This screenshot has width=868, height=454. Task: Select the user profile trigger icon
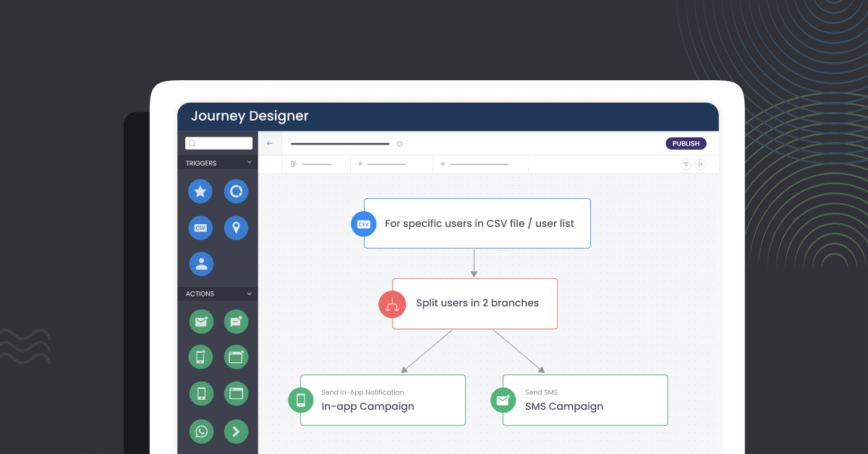201,264
